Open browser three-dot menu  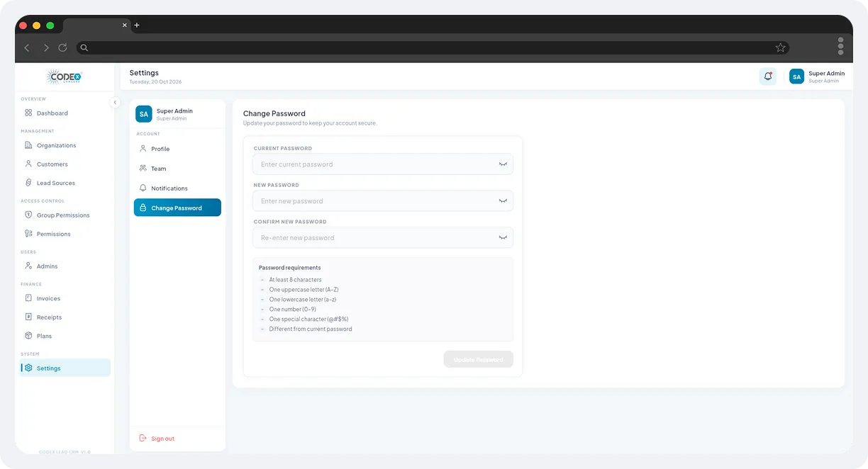pyautogui.click(x=840, y=46)
